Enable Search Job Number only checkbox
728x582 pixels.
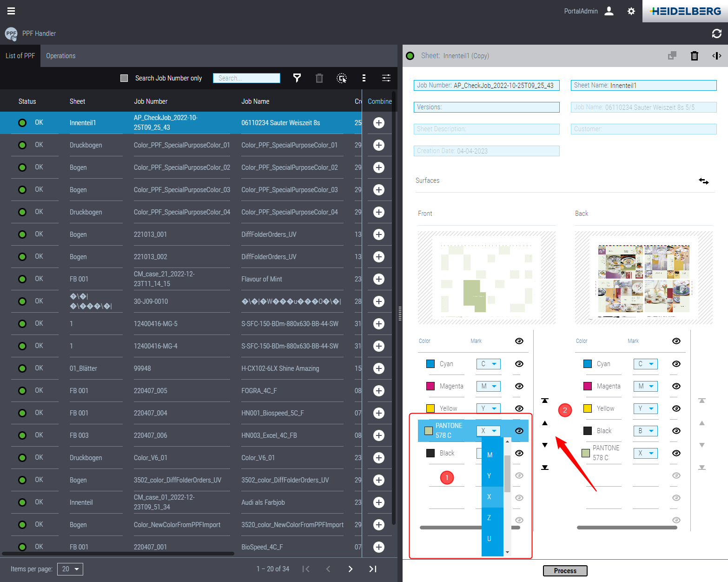point(124,78)
